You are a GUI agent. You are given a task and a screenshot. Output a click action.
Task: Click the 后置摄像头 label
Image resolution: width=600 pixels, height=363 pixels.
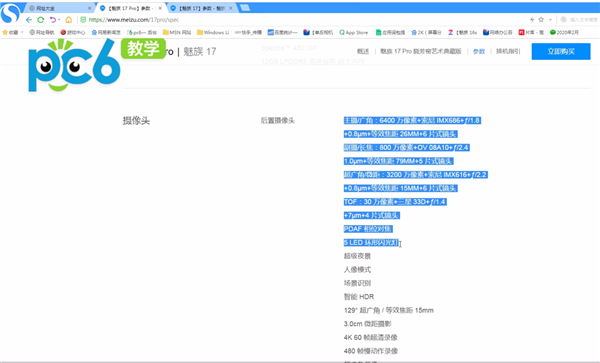277,121
